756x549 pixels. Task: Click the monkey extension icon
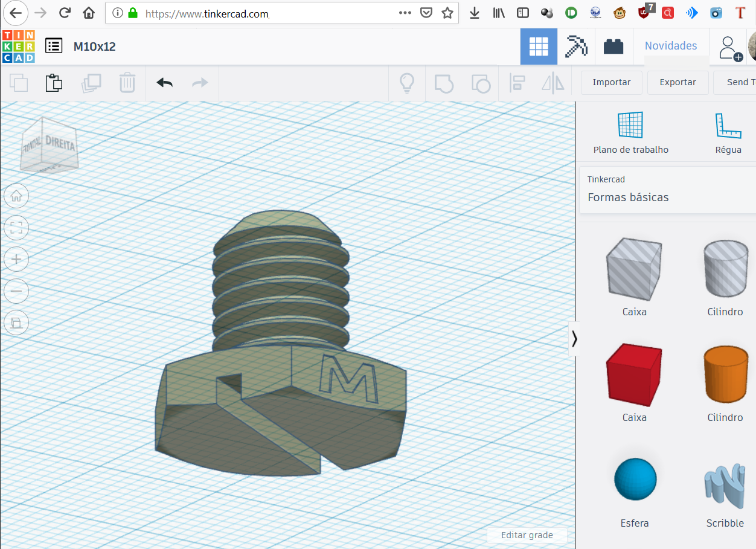pos(620,13)
